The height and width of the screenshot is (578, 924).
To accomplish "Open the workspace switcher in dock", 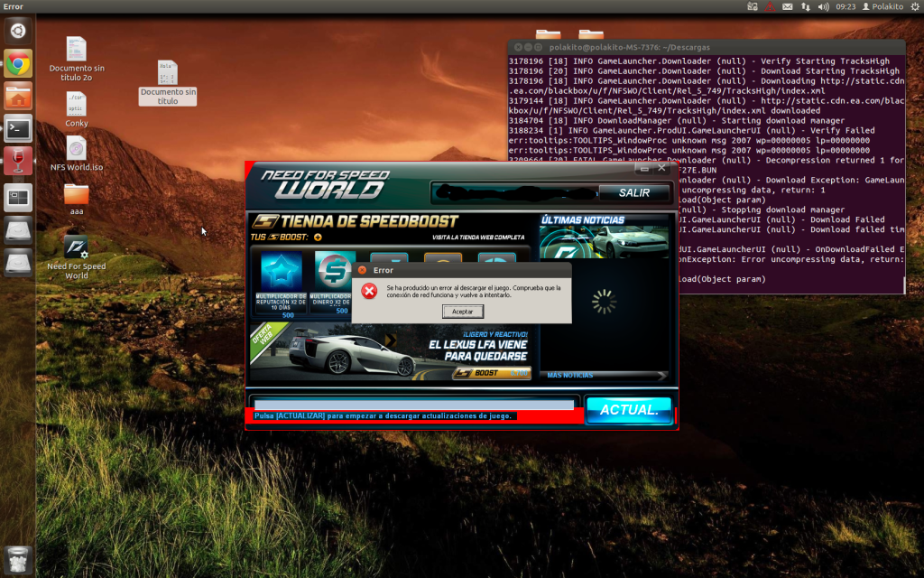I will coord(18,197).
